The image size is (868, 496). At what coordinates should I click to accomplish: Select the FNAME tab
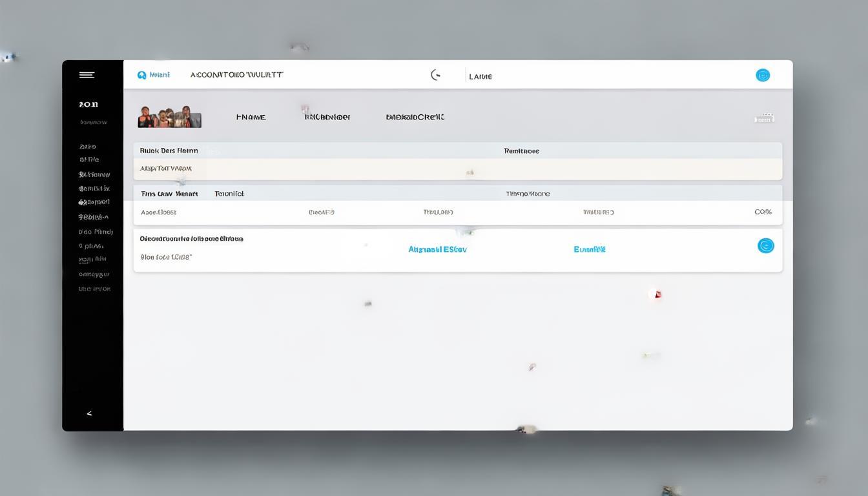point(251,118)
